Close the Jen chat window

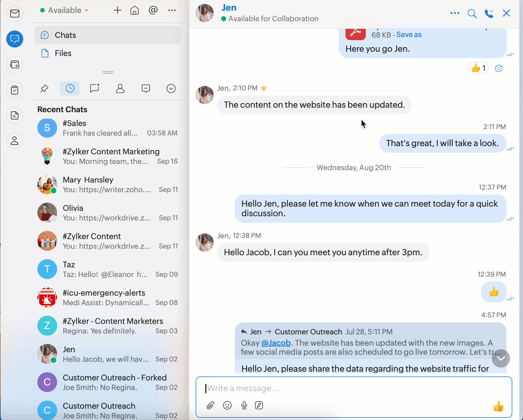coord(506,13)
